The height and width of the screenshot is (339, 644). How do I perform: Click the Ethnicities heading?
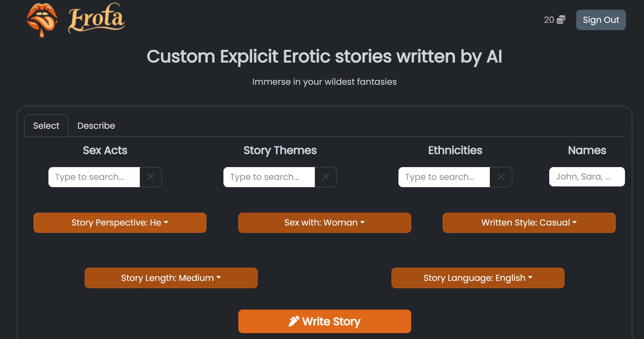click(x=455, y=150)
